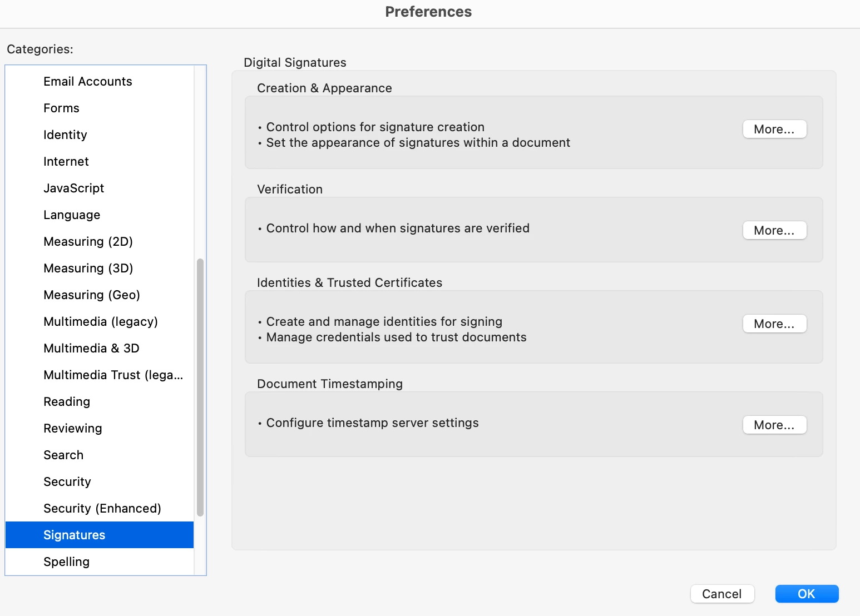This screenshot has width=860, height=616.
Task: Confirm preferences with OK button
Action: pos(807,594)
